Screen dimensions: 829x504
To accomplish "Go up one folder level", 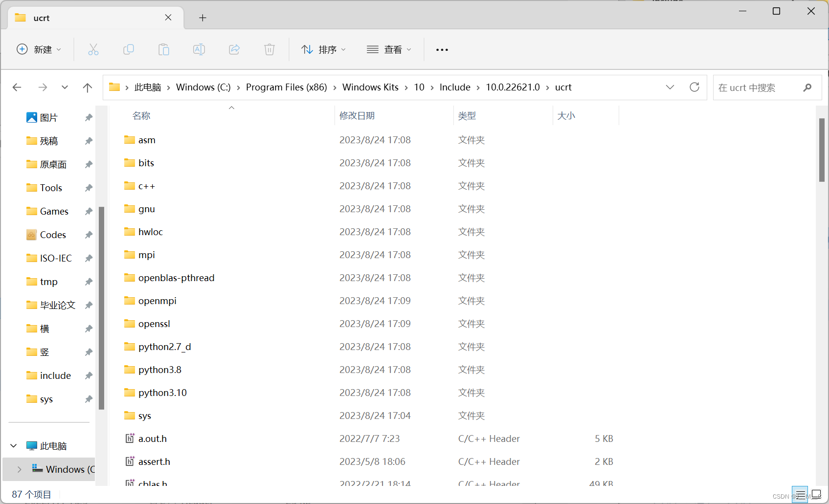I will click(88, 88).
